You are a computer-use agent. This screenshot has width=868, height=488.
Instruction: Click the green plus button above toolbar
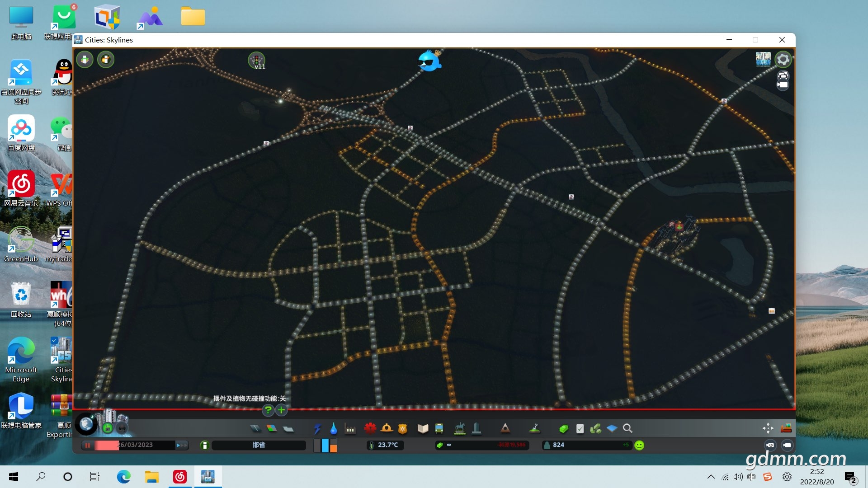click(281, 410)
